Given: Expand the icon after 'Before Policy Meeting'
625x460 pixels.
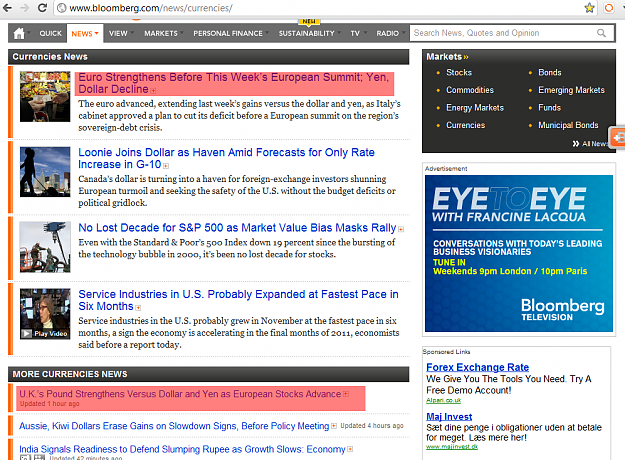Looking at the screenshot, I should pos(334,426).
